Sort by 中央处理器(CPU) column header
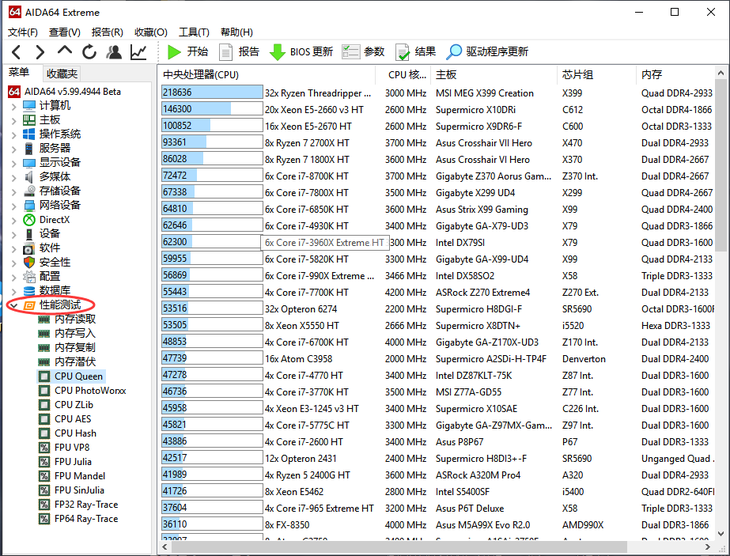This screenshot has height=556, width=730. point(267,75)
